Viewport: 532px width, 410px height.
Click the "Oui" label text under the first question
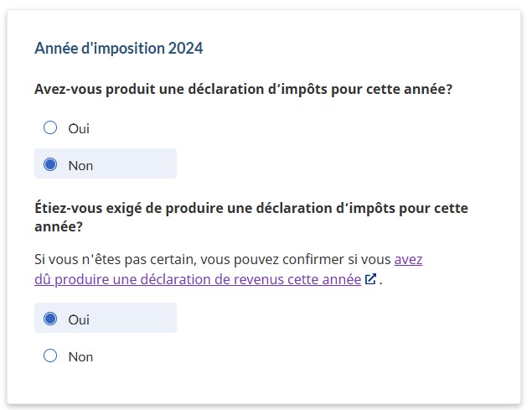tap(79, 128)
